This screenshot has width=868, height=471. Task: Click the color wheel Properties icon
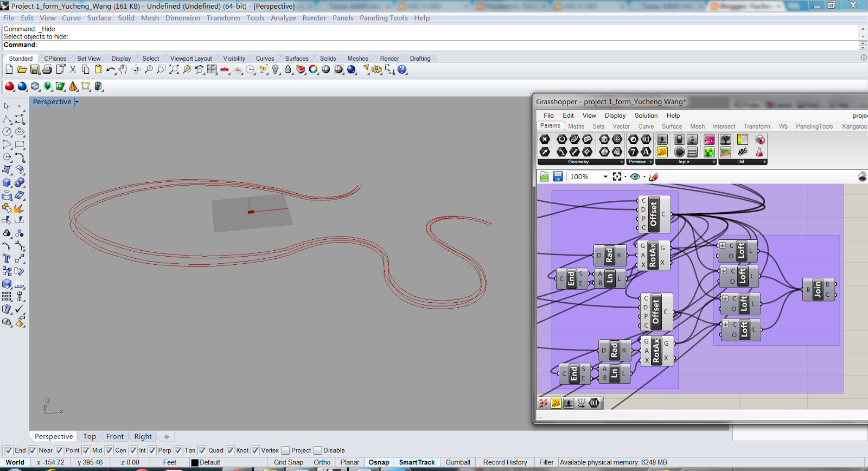313,69
